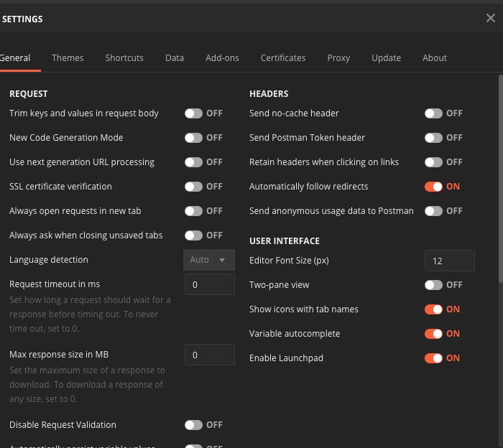Switch to the Themes tab

coord(68,58)
